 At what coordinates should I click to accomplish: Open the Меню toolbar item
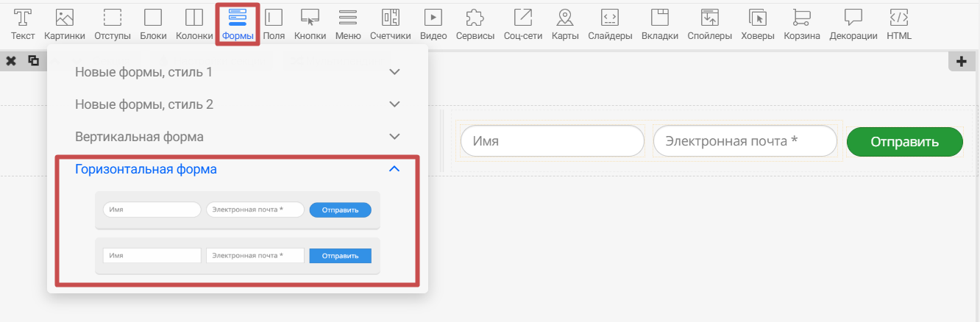pos(348,23)
